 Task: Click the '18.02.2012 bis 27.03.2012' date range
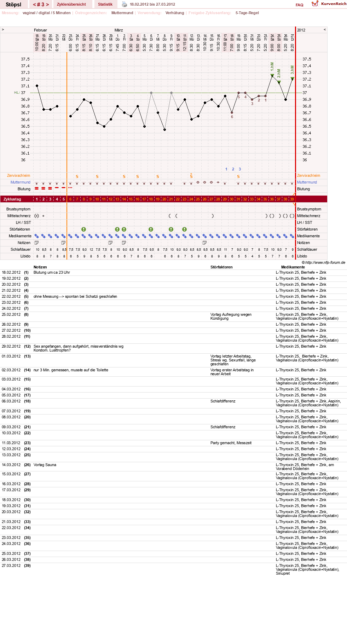(x=152, y=4)
